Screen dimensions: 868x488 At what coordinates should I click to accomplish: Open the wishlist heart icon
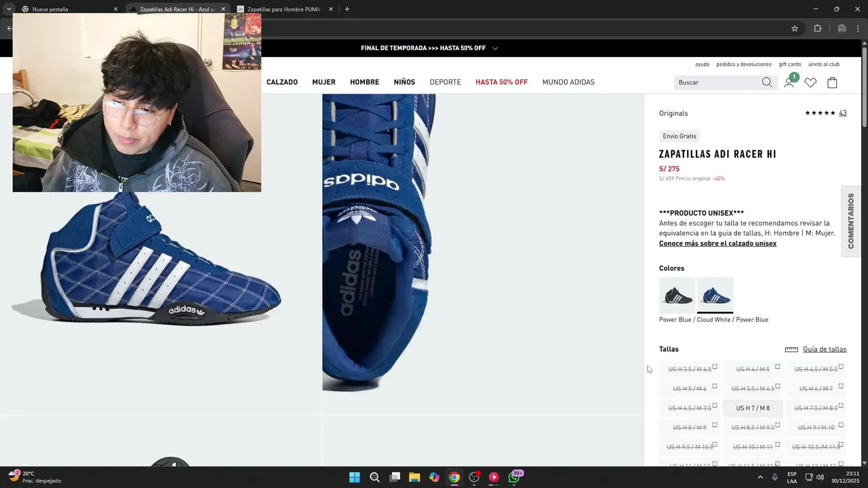[810, 83]
